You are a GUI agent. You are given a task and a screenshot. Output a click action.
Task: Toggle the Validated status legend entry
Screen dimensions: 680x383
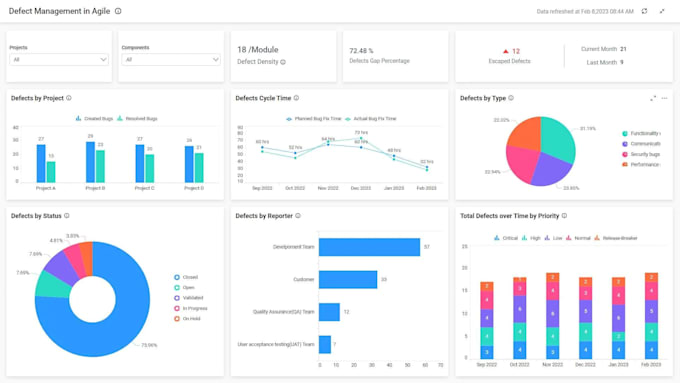coord(189,298)
